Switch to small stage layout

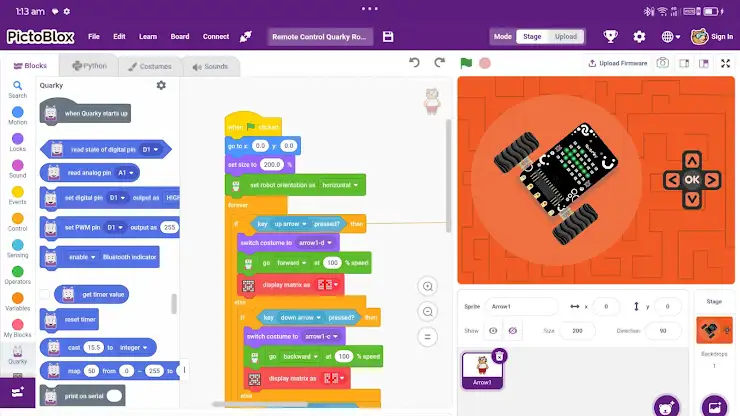684,63
